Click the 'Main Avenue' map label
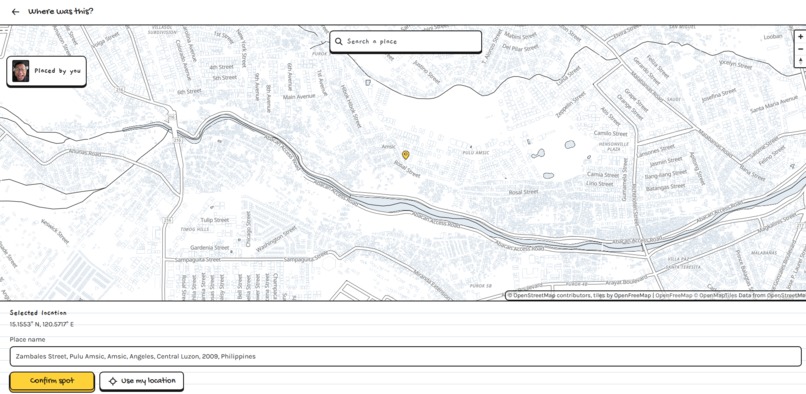This screenshot has height=394, width=806. pos(299,97)
